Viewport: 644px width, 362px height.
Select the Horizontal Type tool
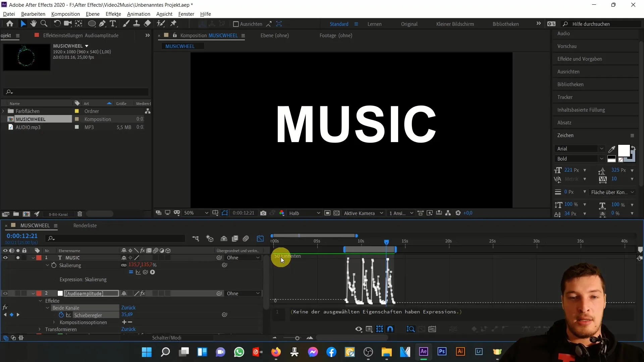pyautogui.click(x=113, y=24)
